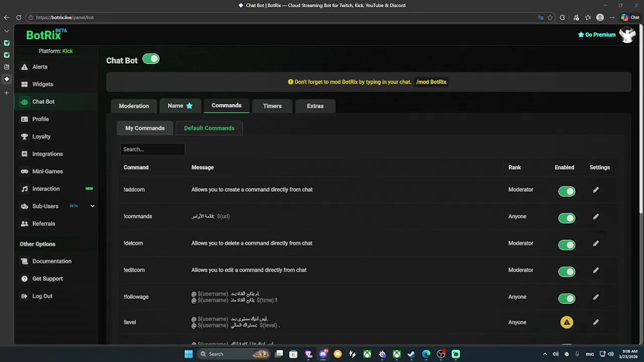Click the !level yellow warning icon

pos(567,322)
